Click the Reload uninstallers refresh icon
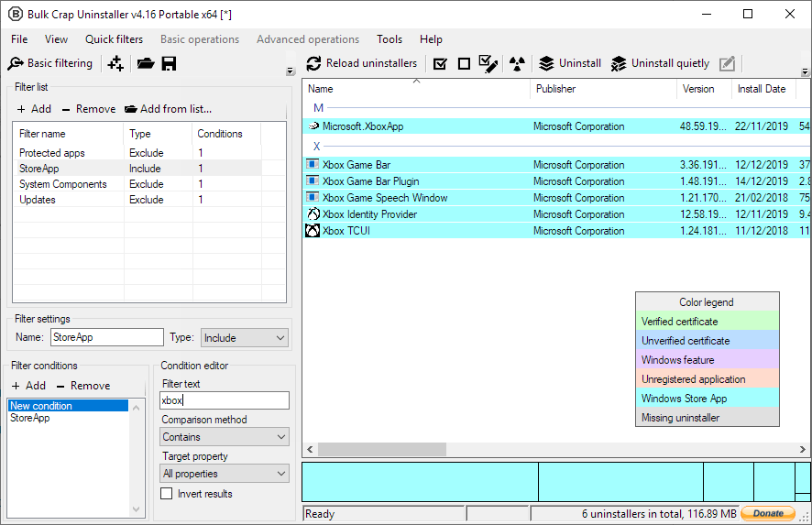812x525 pixels. coord(313,64)
